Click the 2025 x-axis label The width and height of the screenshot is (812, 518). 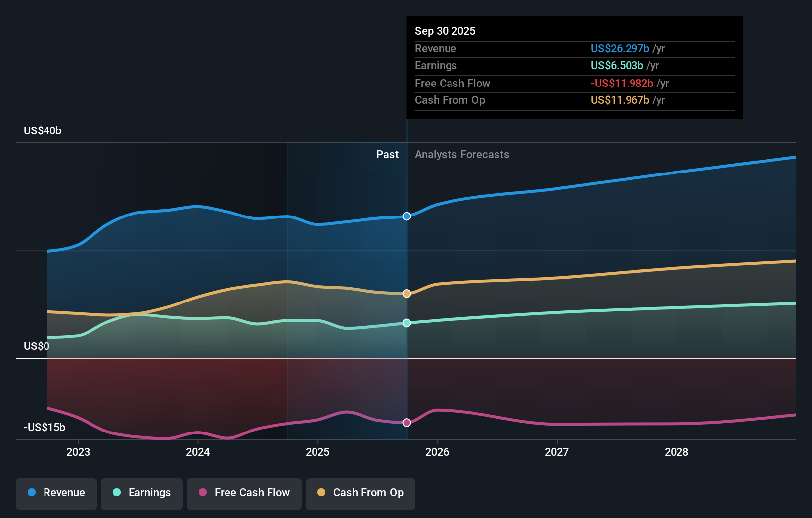click(x=317, y=452)
